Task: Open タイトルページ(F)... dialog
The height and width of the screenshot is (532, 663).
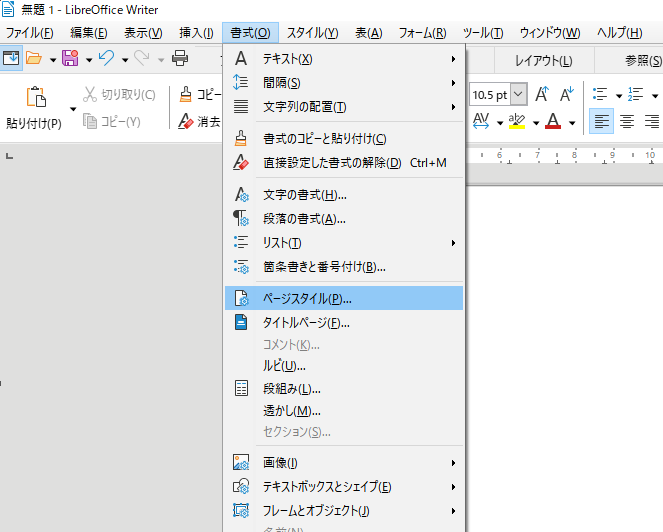Action: tap(344, 323)
